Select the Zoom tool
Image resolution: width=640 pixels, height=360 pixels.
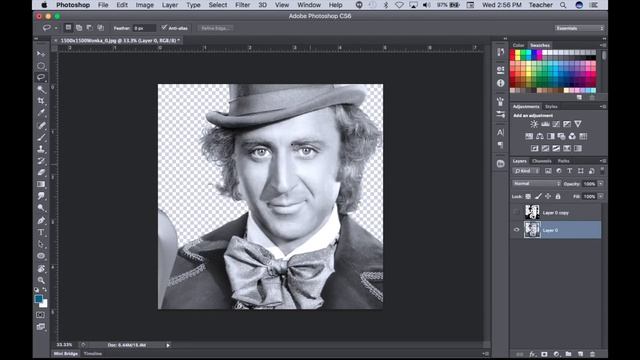click(x=41, y=280)
